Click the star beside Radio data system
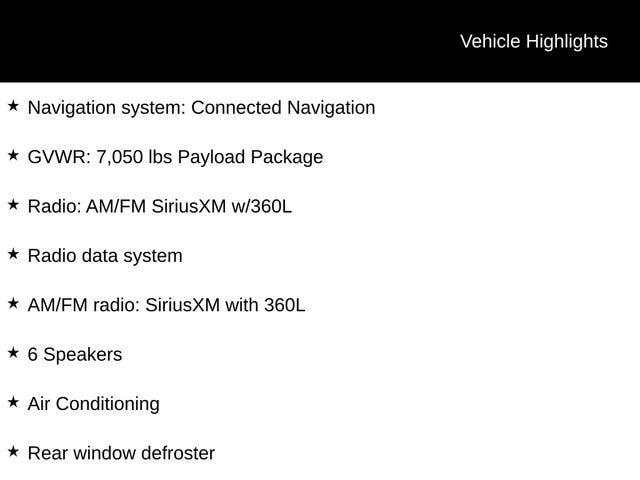Image resolution: width=640 pixels, height=480 pixels. click(13, 254)
